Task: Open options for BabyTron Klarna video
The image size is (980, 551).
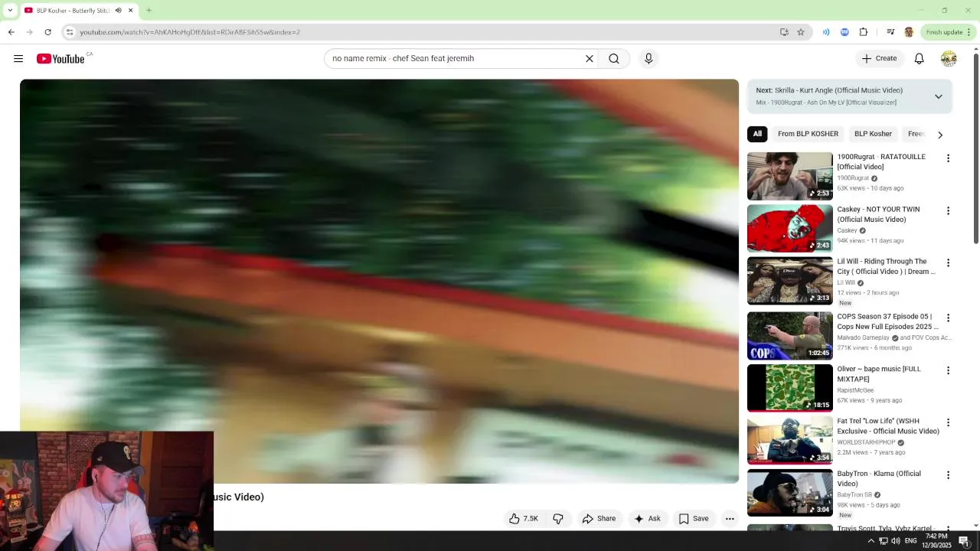Action: (x=948, y=474)
